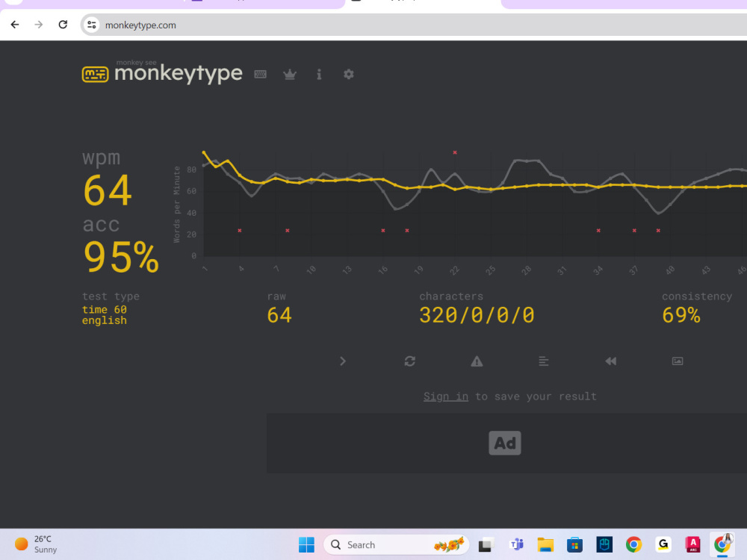Viewport: 747px width, 560px height.
Task: Click the red error marker above second 22
Action: (455, 152)
